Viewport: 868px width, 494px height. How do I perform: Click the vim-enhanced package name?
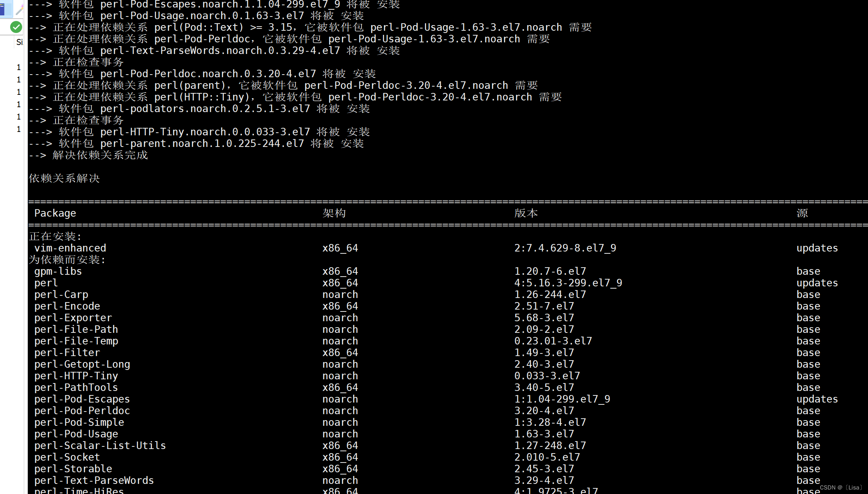(x=70, y=248)
